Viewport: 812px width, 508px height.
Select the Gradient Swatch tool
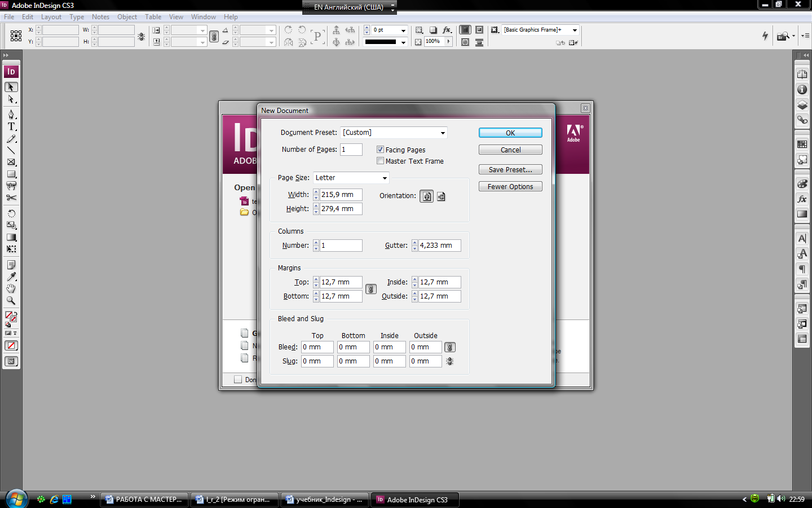point(11,237)
